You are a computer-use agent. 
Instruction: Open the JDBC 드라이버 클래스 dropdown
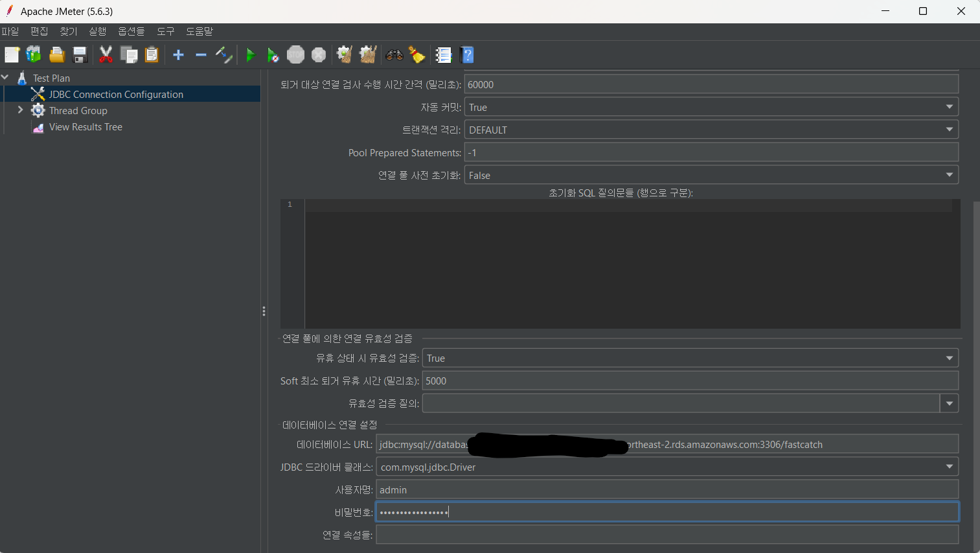[667, 467]
